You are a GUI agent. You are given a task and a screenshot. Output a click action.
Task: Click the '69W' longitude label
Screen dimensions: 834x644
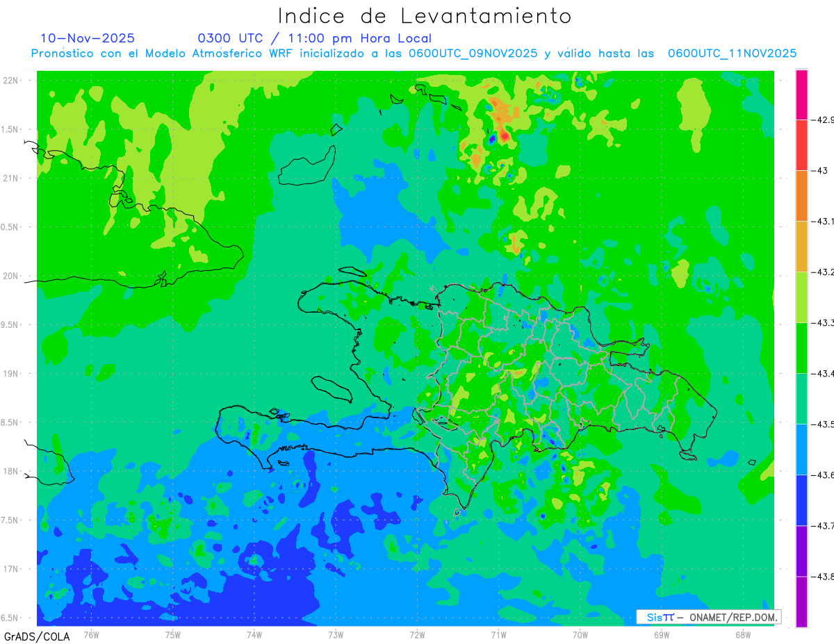(x=662, y=635)
